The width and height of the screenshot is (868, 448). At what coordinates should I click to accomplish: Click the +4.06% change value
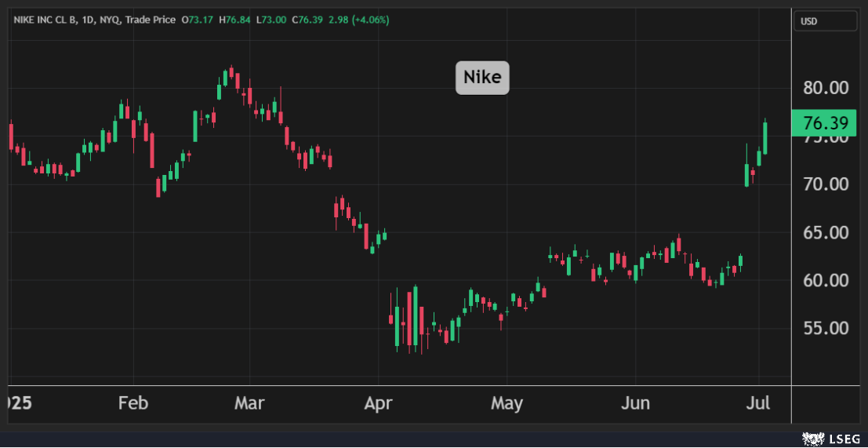(x=372, y=20)
